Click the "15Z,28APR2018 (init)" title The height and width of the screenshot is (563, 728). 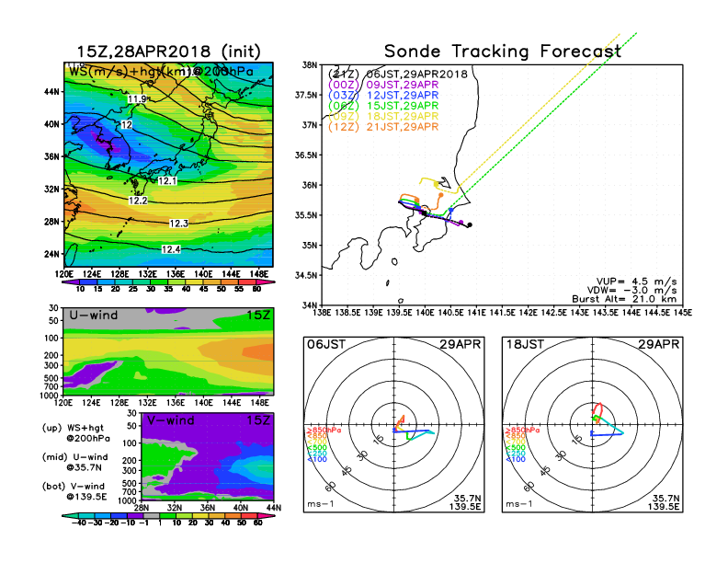pos(168,52)
